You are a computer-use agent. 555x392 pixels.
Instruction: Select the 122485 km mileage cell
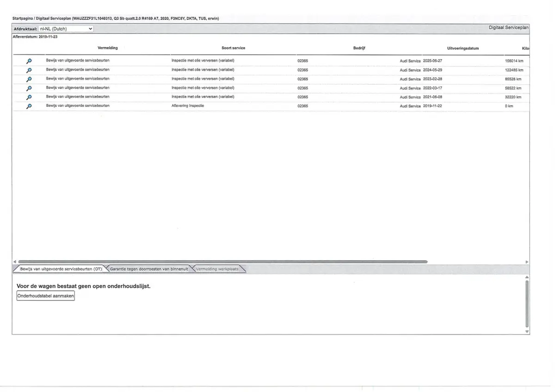pos(514,70)
